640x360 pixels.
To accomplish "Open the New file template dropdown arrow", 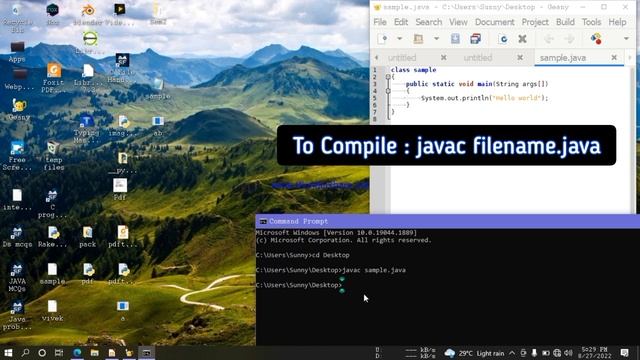I will (400, 39).
